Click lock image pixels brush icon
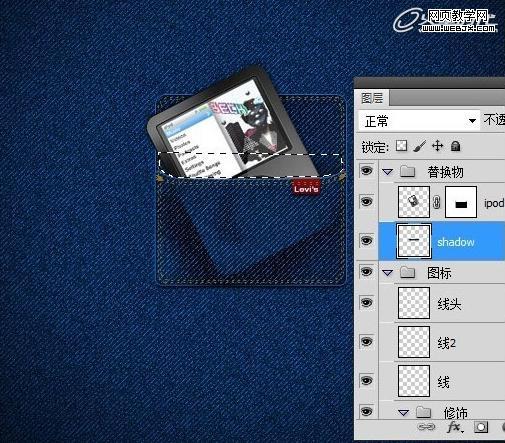Viewport: 505px width, 443px height. [x=420, y=146]
